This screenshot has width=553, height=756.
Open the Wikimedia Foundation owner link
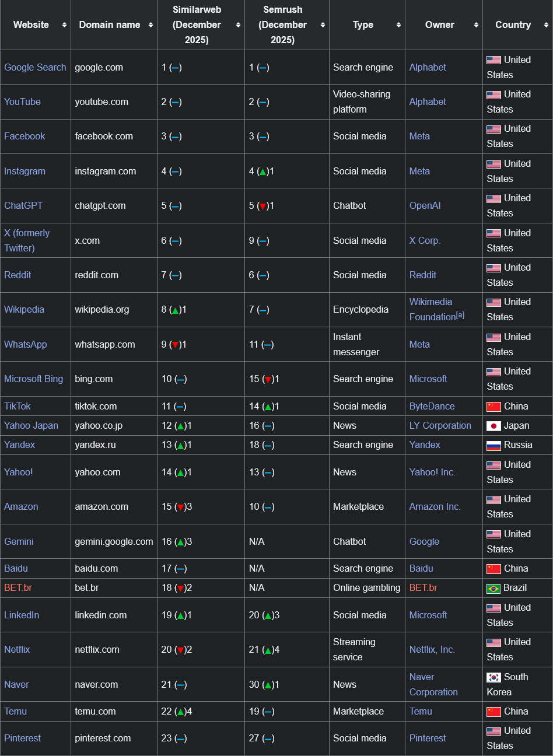[x=432, y=309]
